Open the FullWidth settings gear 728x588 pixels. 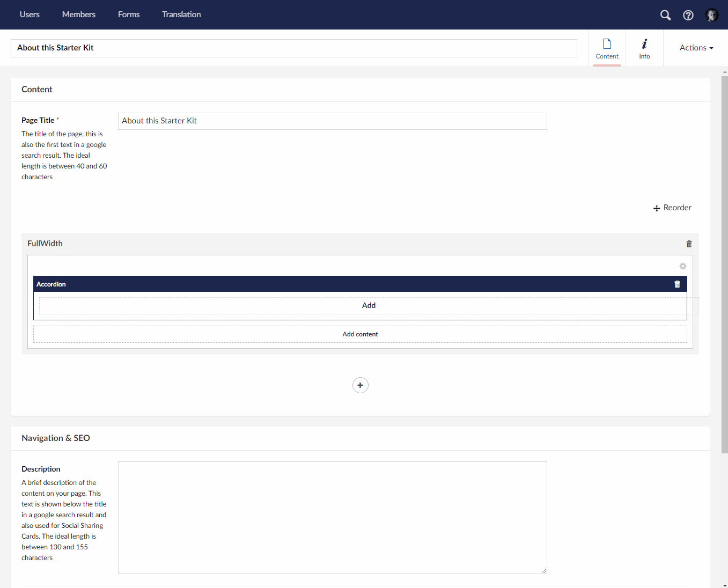click(682, 266)
